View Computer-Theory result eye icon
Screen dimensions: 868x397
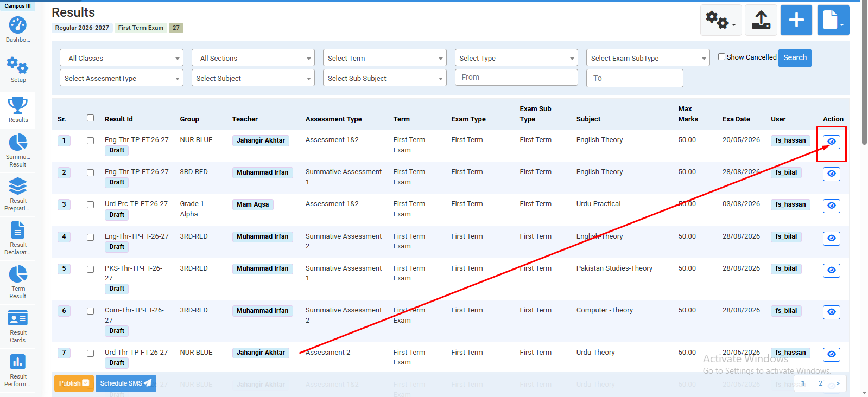[x=832, y=312]
